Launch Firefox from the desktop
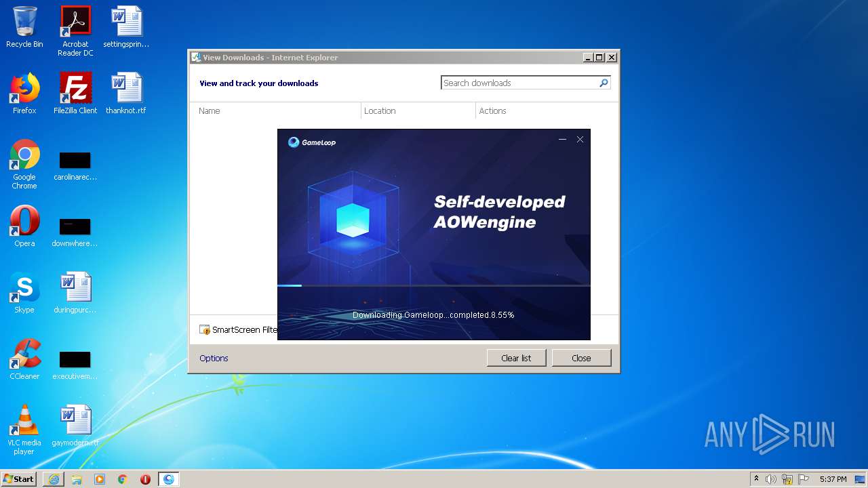Image resolution: width=868 pixels, height=488 pixels. tap(24, 93)
